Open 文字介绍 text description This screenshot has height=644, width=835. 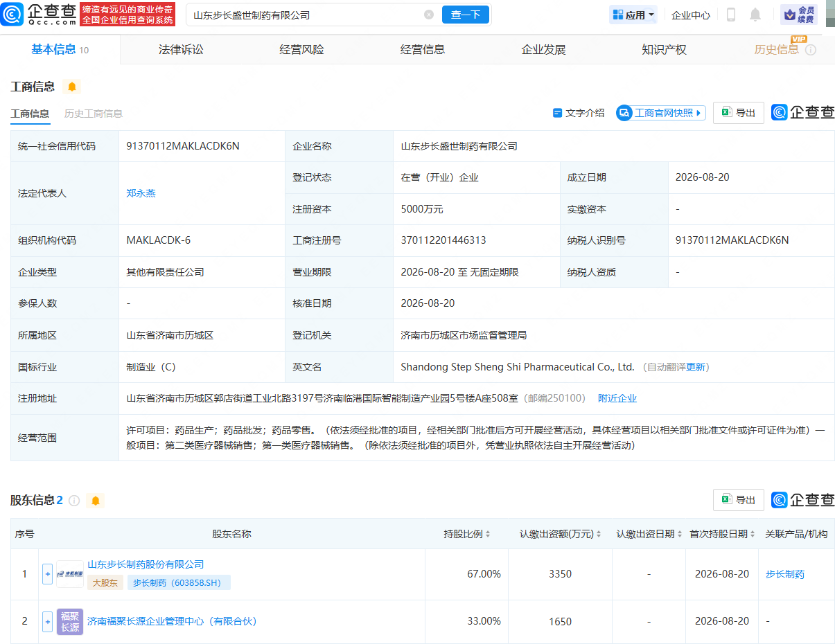click(x=579, y=113)
